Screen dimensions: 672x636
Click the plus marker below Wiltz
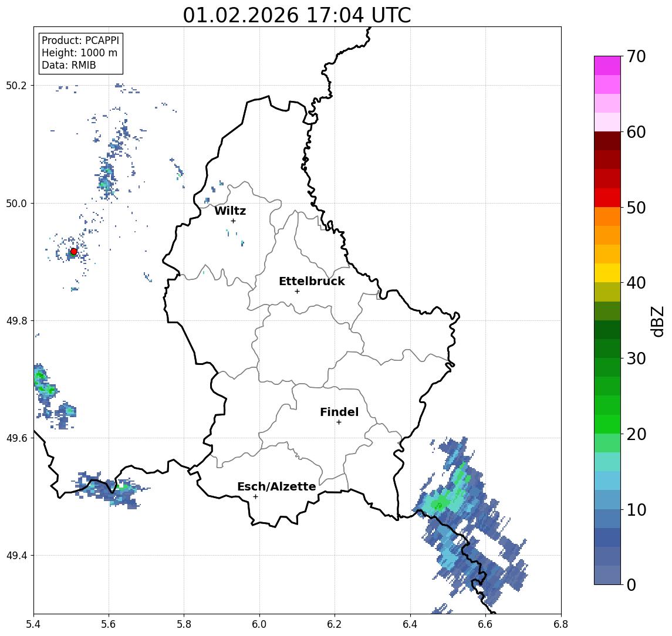click(233, 221)
